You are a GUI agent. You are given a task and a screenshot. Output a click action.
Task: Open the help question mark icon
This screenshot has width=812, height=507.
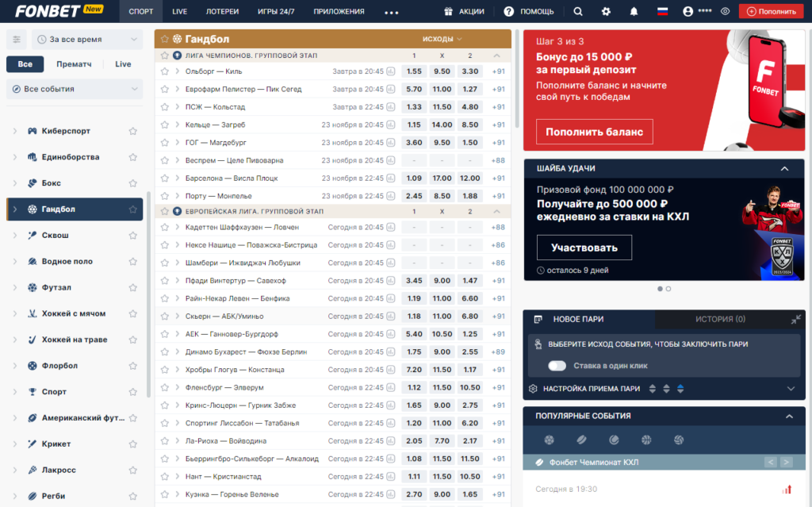[508, 11]
